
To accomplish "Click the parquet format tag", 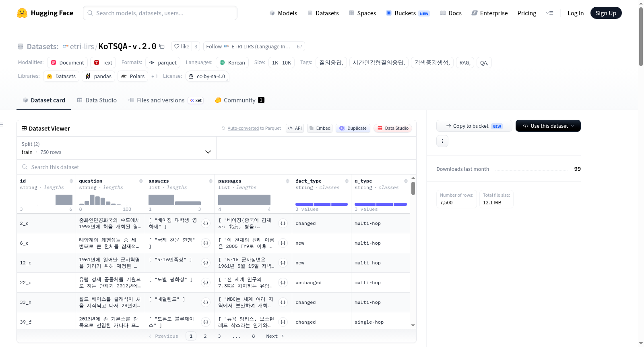I will point(163,62).
